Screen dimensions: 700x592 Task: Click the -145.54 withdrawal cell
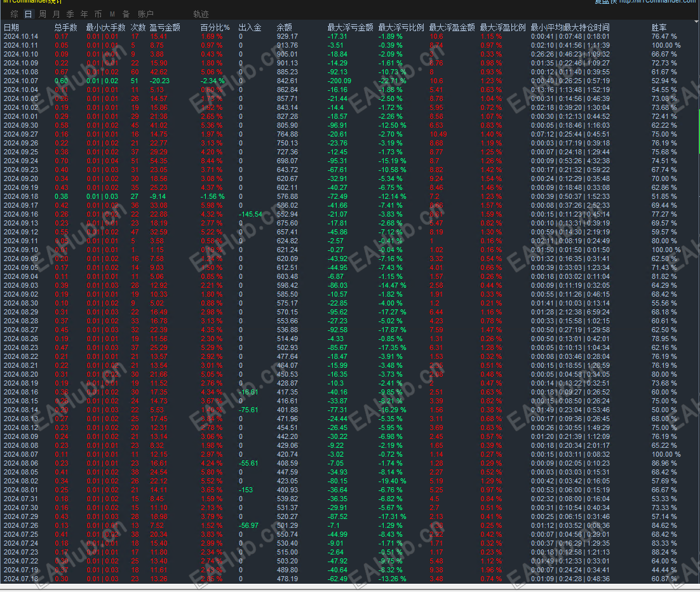pos(250,215)
